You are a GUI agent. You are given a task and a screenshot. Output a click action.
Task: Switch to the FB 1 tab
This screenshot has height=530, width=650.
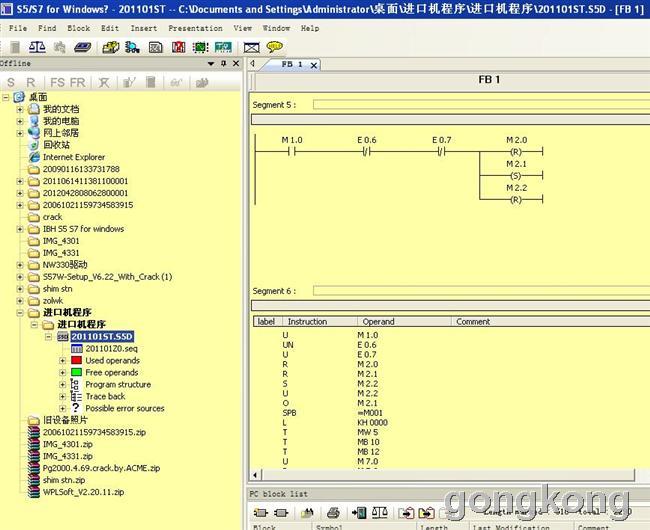pos(292,65)
